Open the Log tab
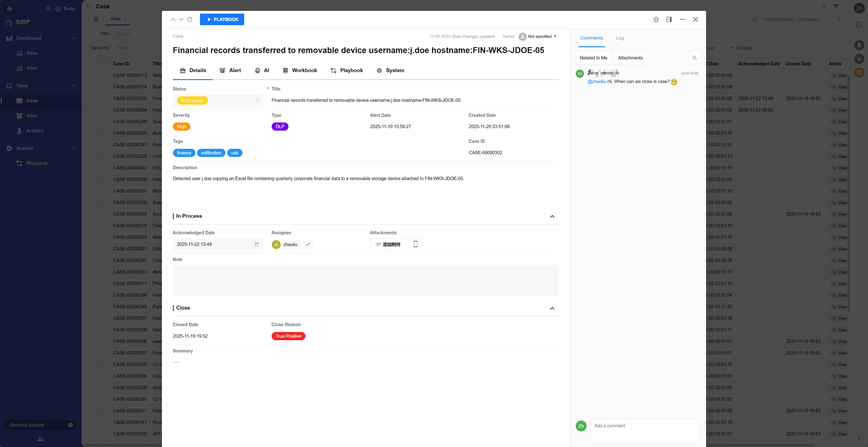Screen dimensions: 868x447 point(620,38)
